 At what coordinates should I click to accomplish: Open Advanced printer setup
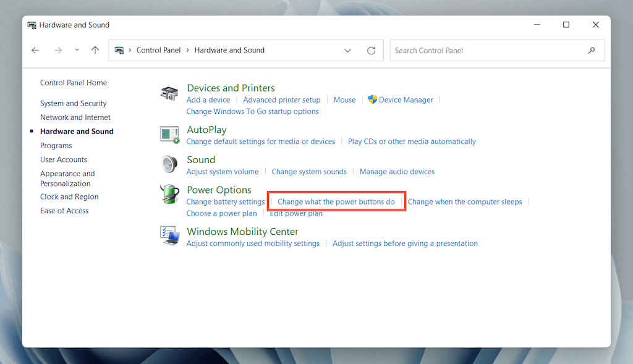pyautogui.click(x=282, y=99)
